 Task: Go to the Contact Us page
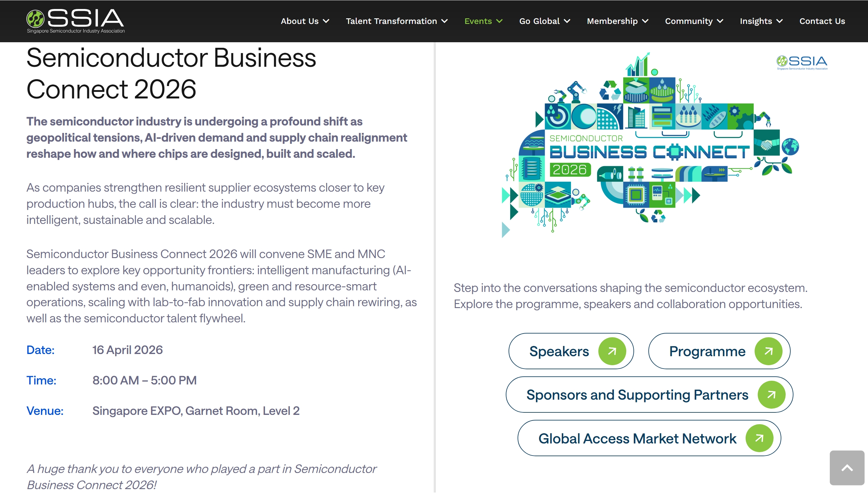click(x=822, y=21)
